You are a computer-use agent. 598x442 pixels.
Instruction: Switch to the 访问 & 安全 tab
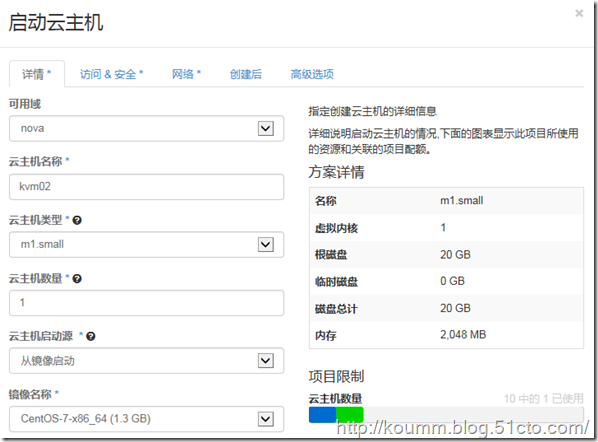(x=111, y=74)
